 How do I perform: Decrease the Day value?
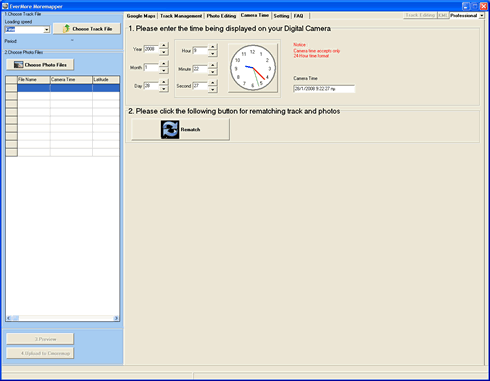(x=164, y=89)
